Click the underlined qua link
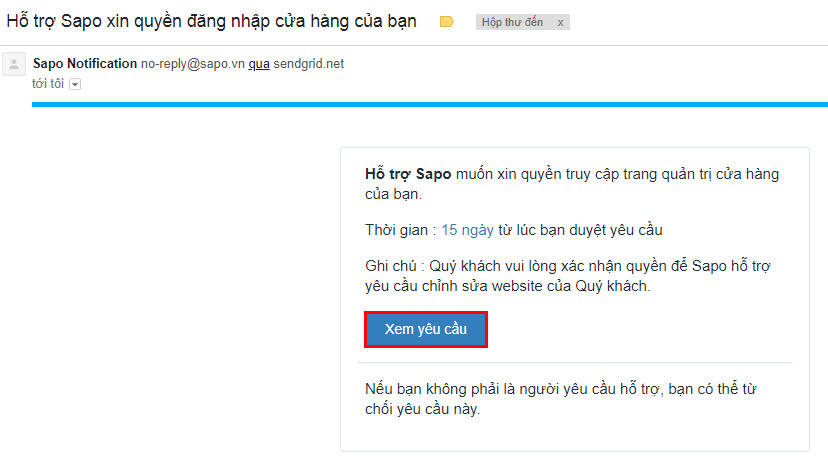 pyautogui.click(x=259, y=64)
